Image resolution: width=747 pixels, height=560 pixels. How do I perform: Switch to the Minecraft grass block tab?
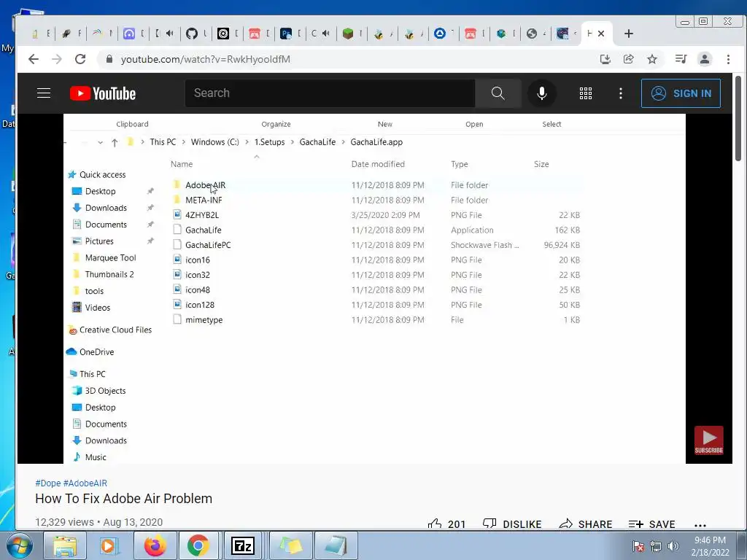[348, 34]
